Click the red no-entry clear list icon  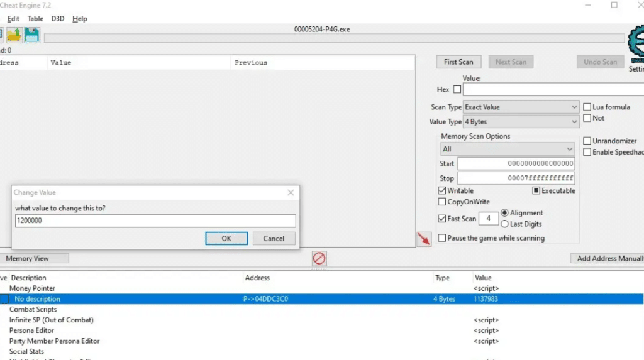tap(319, 258)
